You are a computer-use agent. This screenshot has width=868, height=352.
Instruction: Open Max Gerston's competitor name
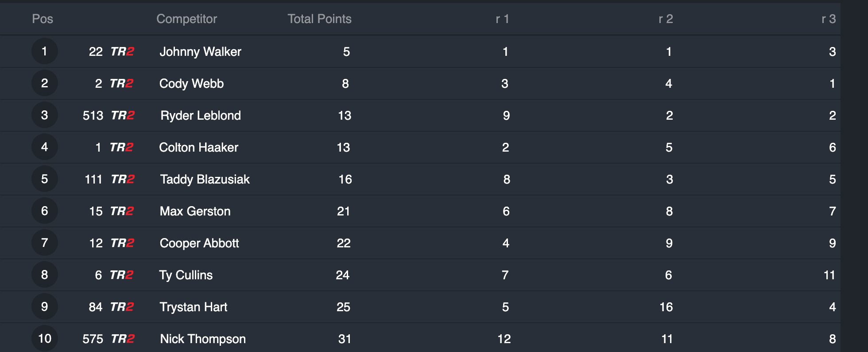(195, 211)
